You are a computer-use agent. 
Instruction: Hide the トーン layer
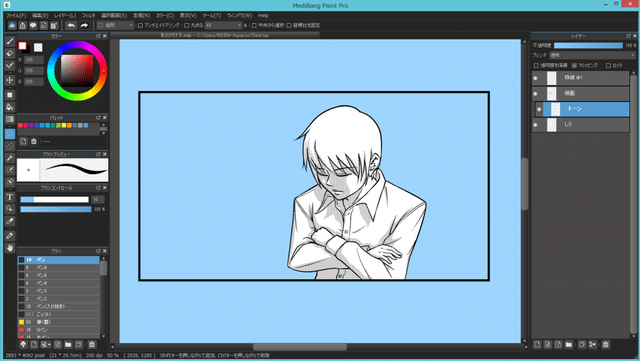539,109
